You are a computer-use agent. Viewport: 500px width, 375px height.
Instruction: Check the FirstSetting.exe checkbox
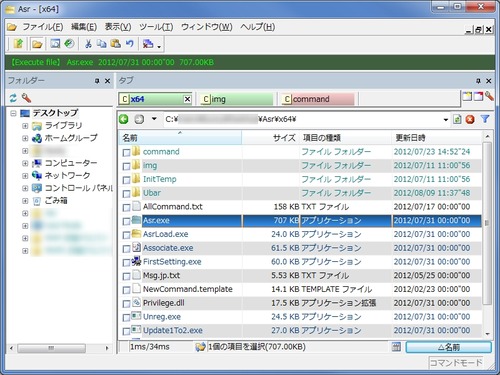coord(126,263)
